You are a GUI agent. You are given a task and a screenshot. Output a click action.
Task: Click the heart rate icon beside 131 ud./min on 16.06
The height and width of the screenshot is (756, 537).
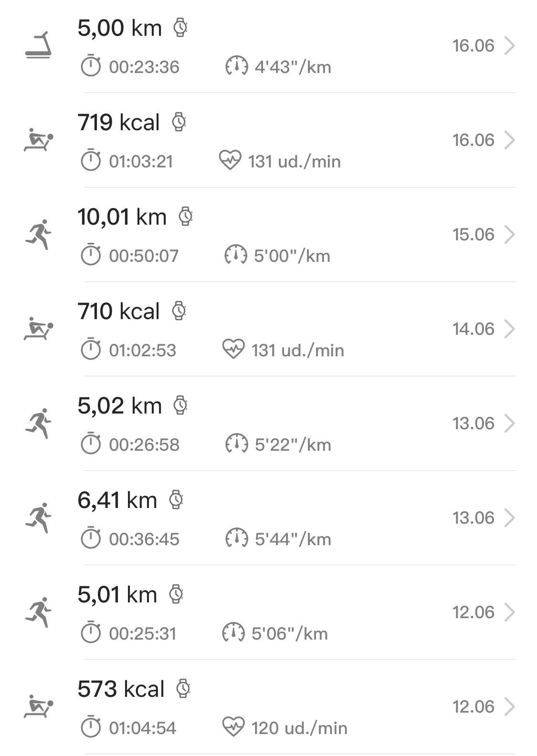230,161
